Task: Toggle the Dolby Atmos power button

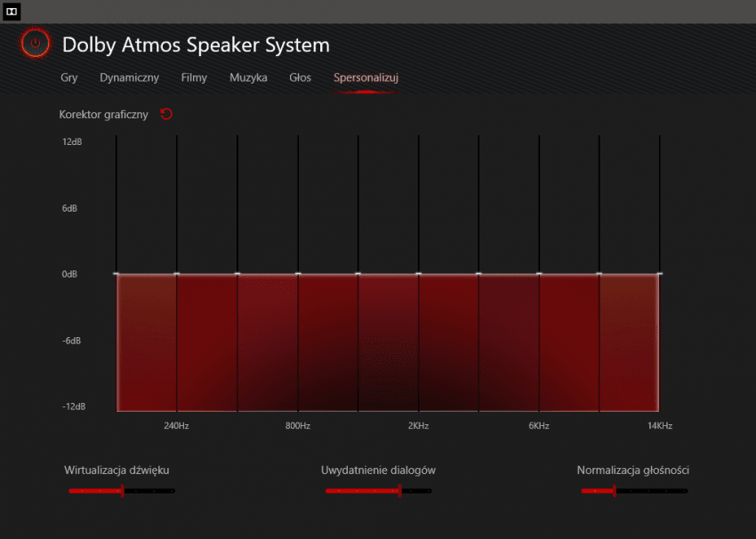Action: pos(36,44)
